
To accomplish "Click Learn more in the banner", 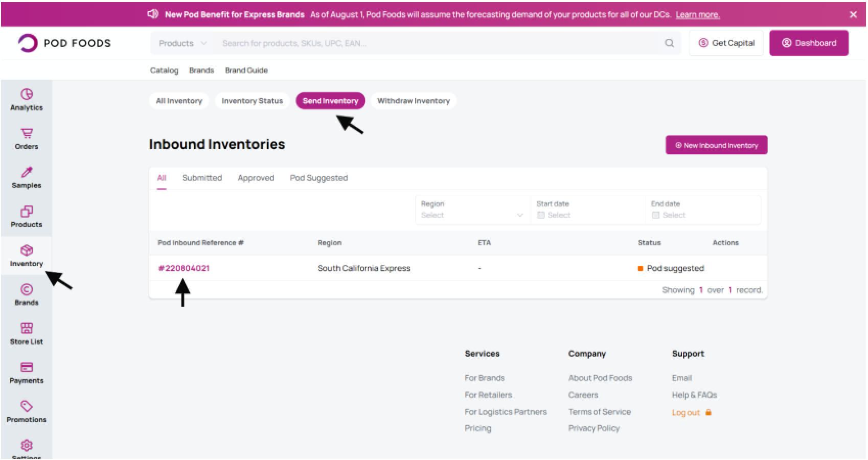I will pos(697,15).
